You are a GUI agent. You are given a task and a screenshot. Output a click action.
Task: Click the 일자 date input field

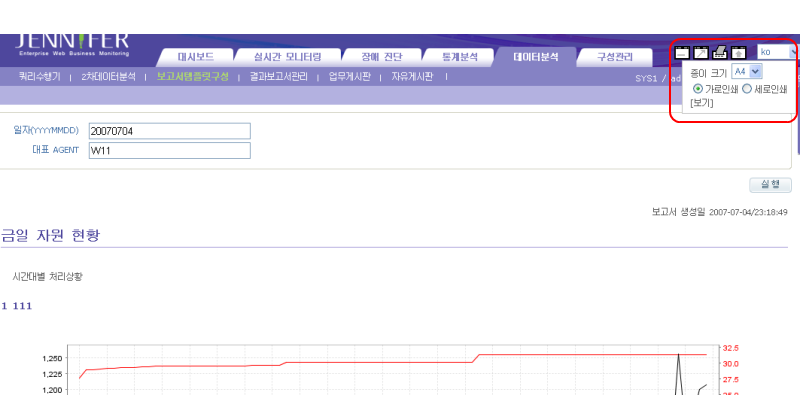(x=170, y=131)
